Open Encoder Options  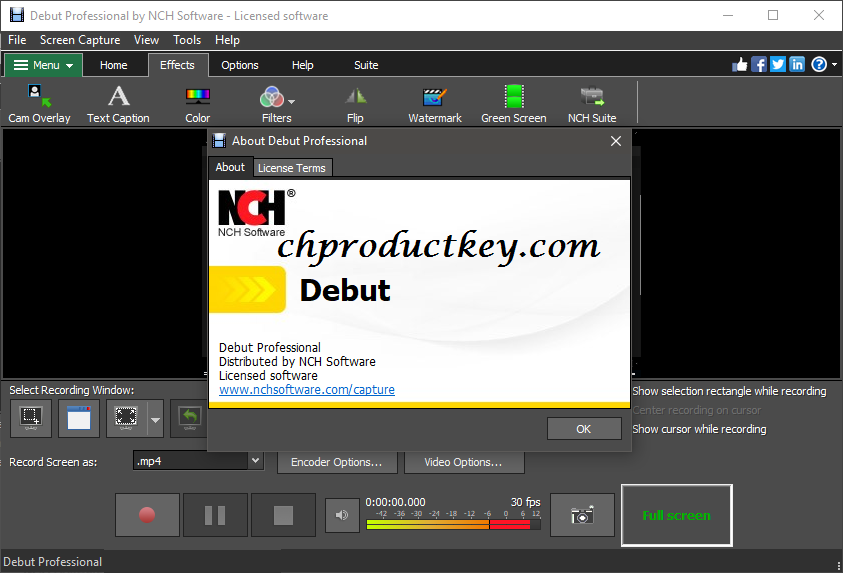click(337, 462)
